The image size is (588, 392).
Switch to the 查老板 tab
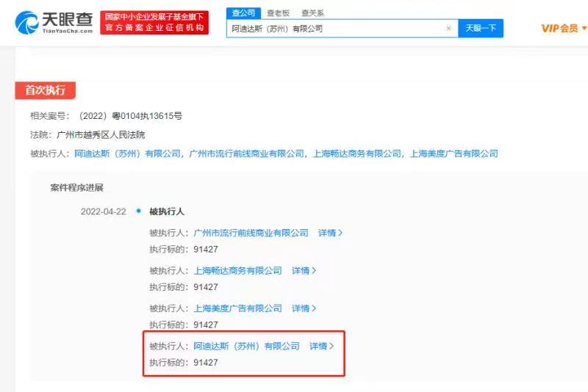(x=278, y=13)
